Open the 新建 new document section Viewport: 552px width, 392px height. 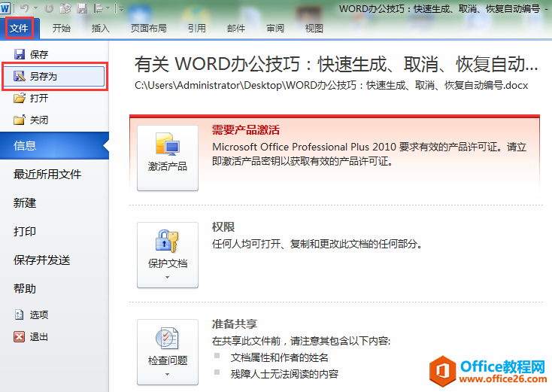(25, 203)
